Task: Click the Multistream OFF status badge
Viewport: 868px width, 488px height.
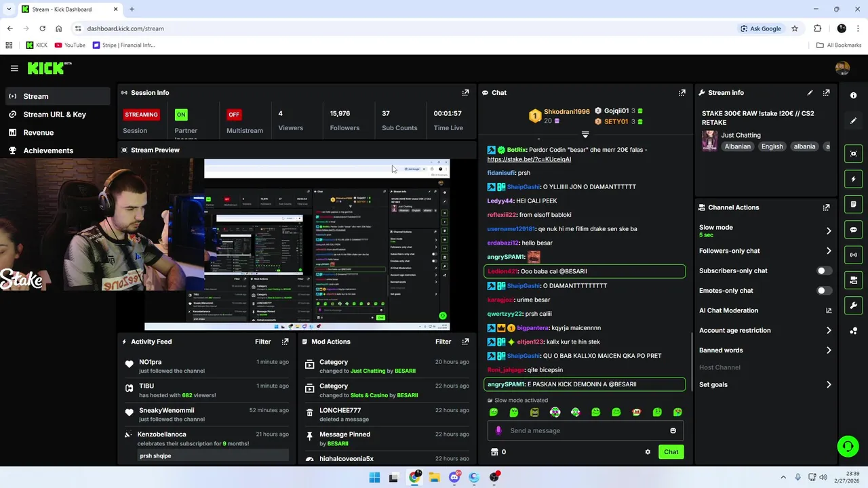Action: coord(234,115)
